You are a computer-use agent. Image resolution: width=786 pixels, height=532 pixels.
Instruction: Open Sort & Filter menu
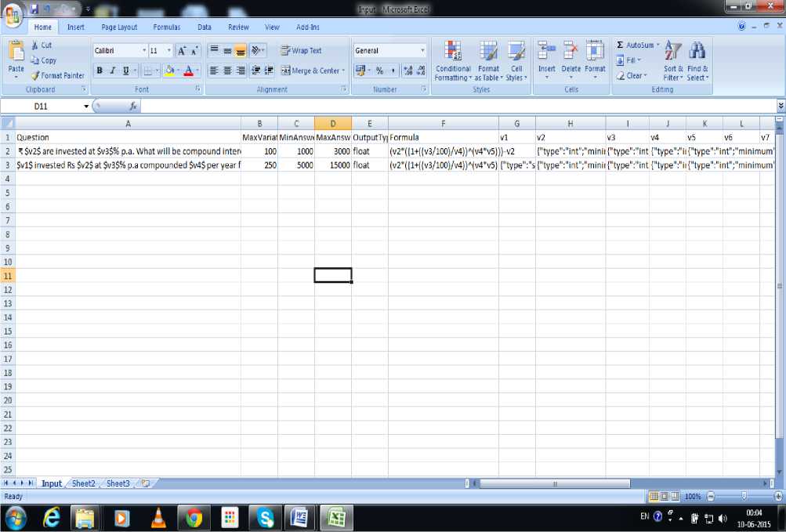coord(673,61)
